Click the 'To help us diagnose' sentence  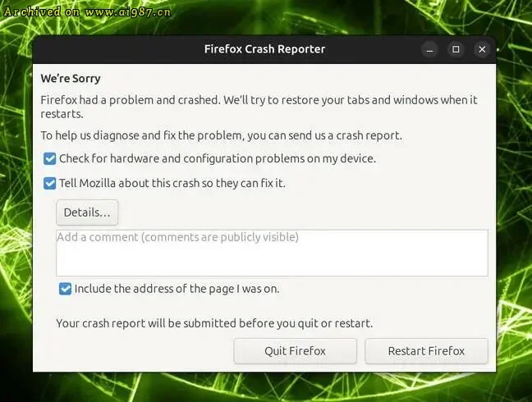pos(222,135)
